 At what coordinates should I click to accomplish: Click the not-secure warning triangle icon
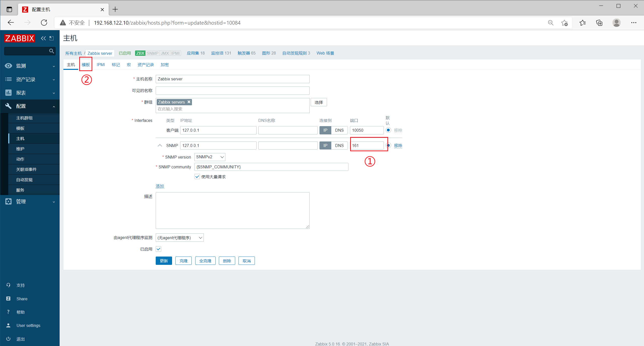coord(63,23)
